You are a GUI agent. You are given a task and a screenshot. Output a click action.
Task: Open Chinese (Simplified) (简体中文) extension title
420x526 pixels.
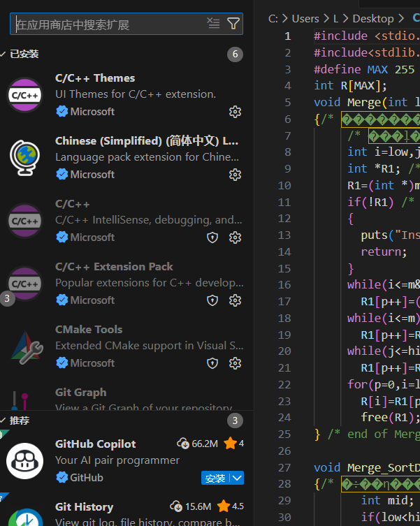tap(147, 141)
